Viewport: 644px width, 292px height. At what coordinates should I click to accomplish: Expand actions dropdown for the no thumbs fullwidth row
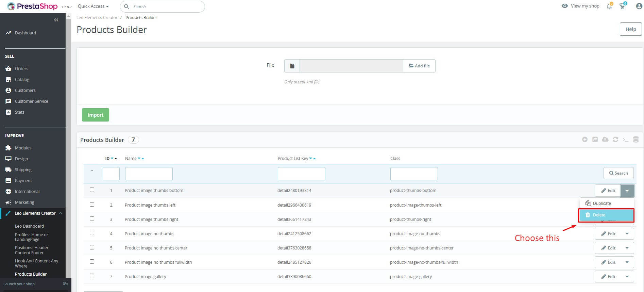coord(627,262)
